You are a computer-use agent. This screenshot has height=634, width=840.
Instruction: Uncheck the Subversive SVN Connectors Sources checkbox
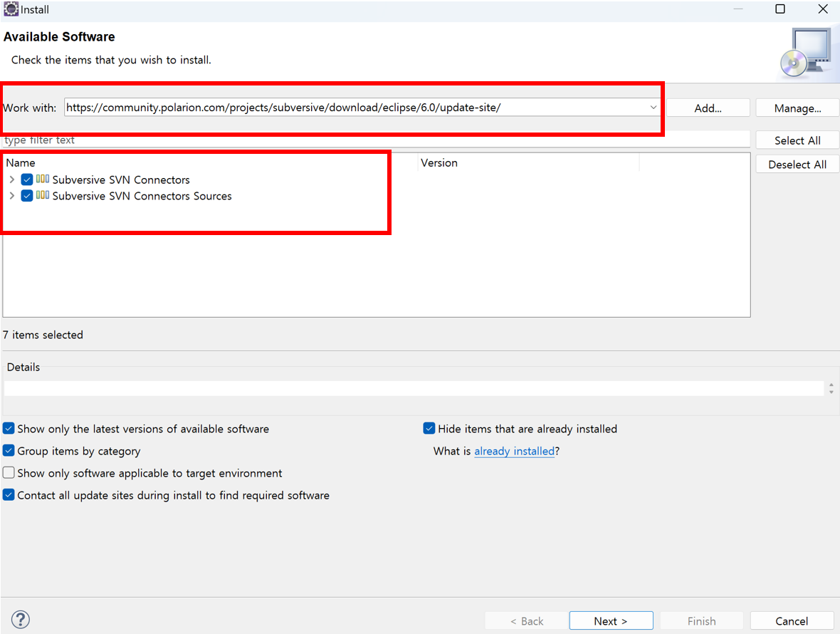click(27, 196)
